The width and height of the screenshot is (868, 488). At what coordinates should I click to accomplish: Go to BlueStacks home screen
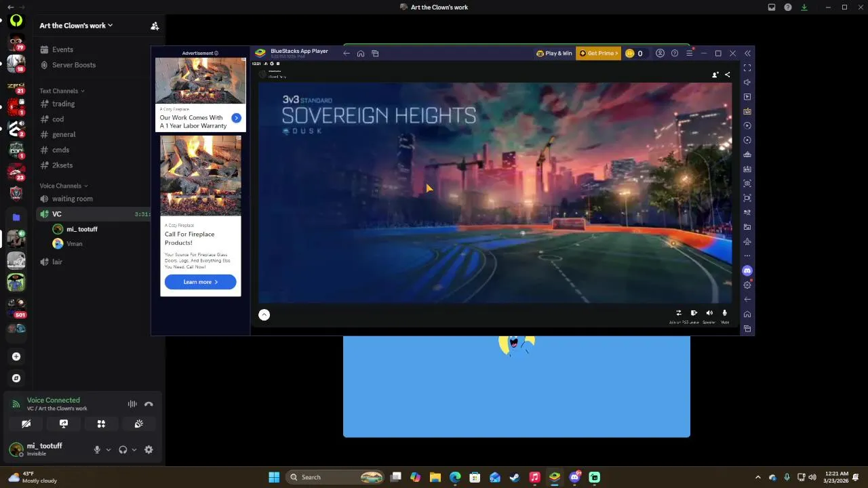pyautogui.click(x=361, y=54)
